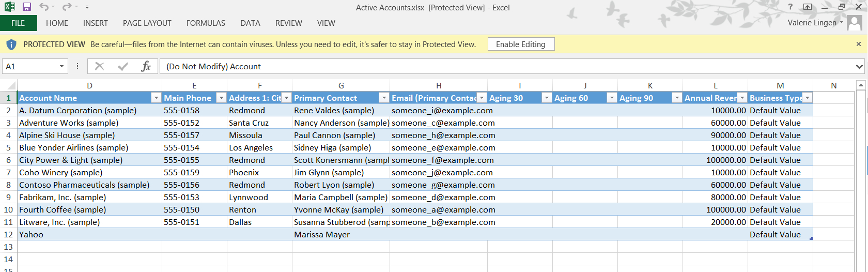
Task: Click the Enable Editing button
Action: (521, 44)
